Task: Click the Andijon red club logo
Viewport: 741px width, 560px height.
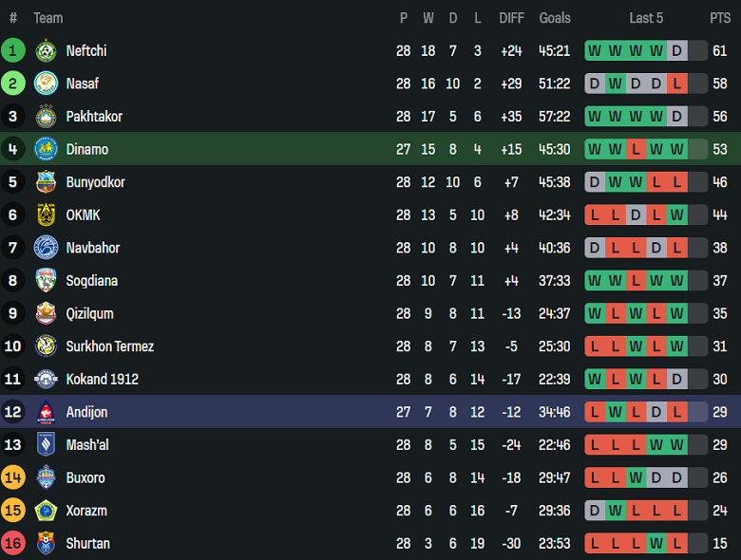Action: coord(46,412)
